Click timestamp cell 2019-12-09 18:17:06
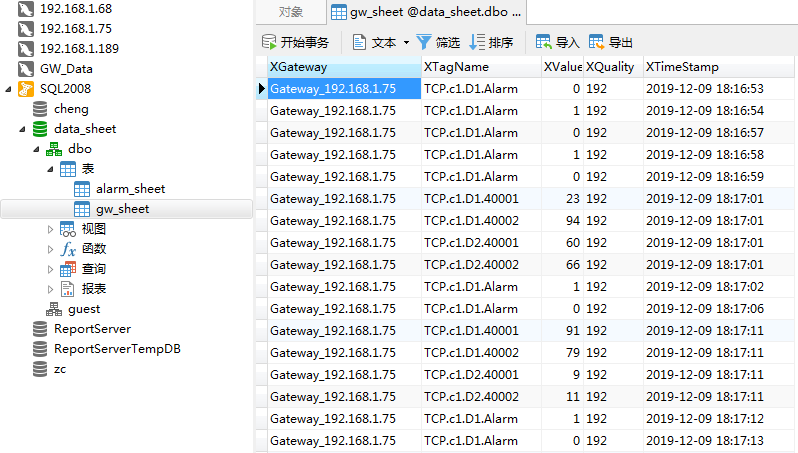Viewport: 798px width, 453px height. [x=719, y=308]
